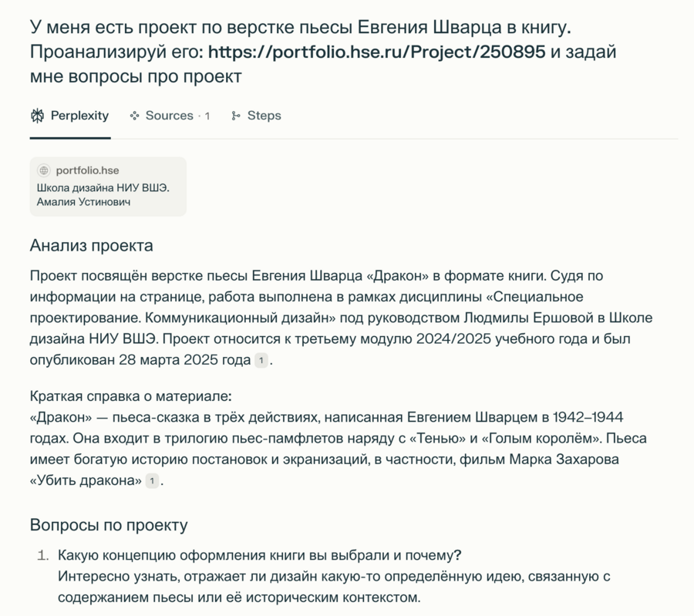Open the source card titled Школа дизайна НИУ ВШЭ
This screenshot has width=694, height=616.
tap(107, 187)
